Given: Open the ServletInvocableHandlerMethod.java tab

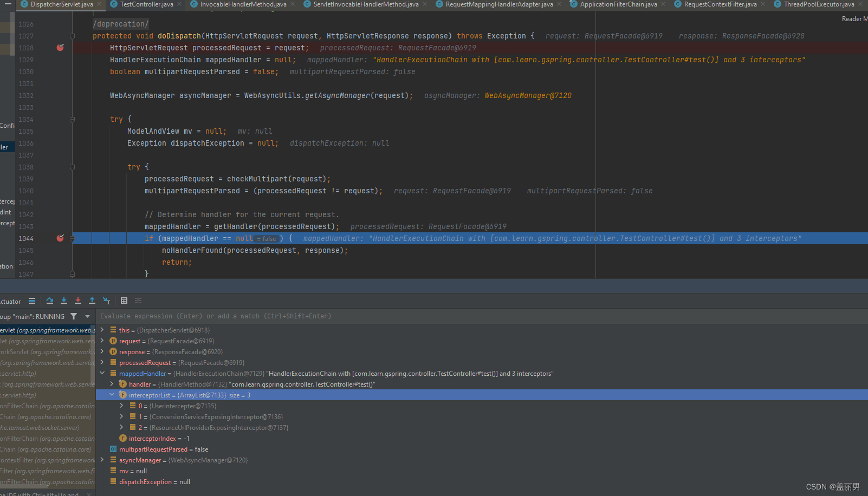Looking at the screenshot, I should click(x=366, y=4).
